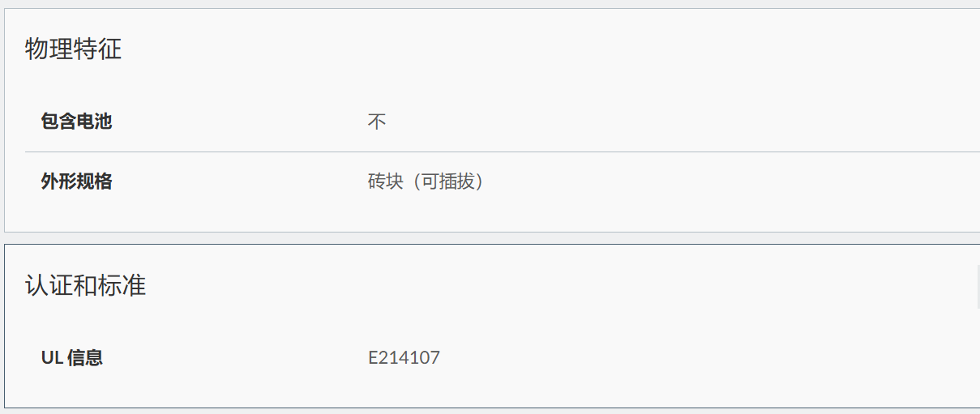Click the 认证和标准 section heading
This screenshot has width=980, height=414.
[x=85, y=285]
